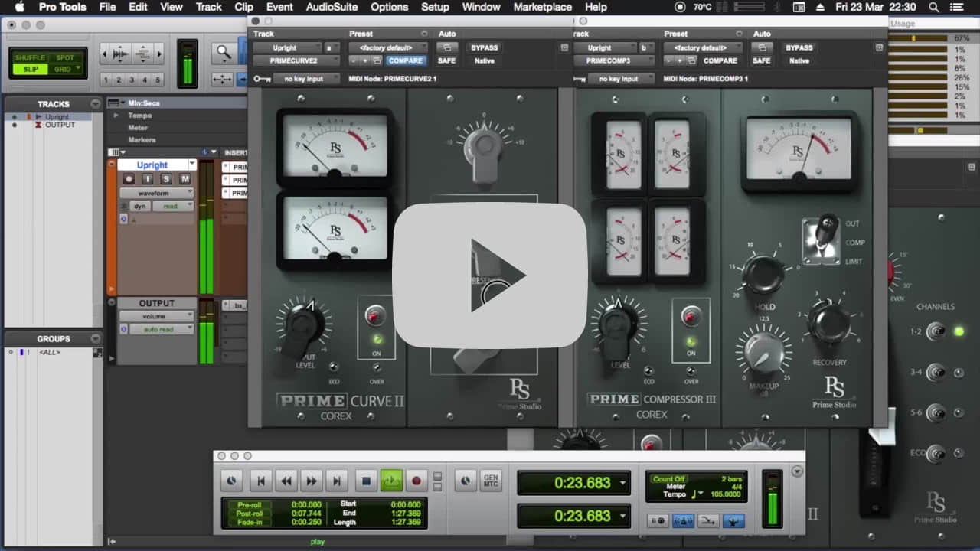Screen dimensions: 980x551
Task: Open the Grid mode dropdown arrow
Action: (77, 67)
